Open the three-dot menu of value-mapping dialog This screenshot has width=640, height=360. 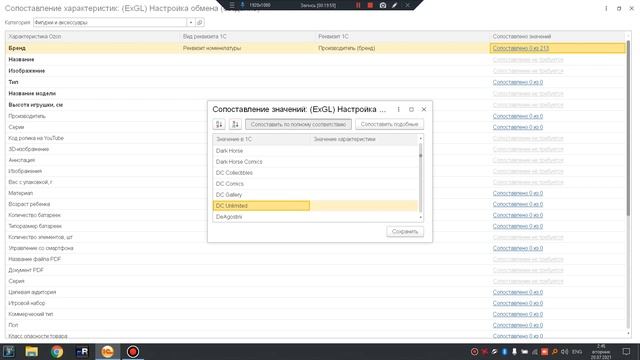click(398, 109)
